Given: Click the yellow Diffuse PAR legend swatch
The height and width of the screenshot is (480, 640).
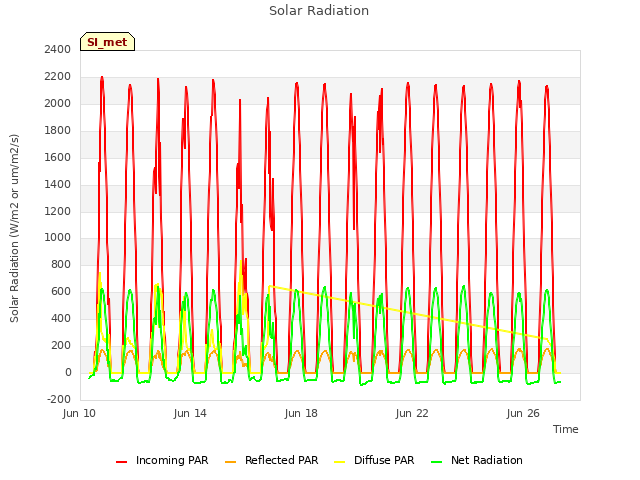Looking at the screenshot, I should 340,462.
